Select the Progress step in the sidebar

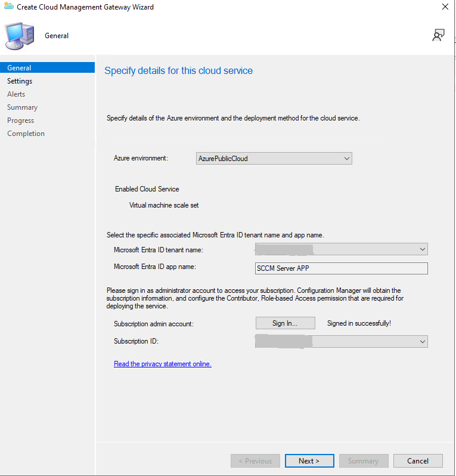click(20, 120)
